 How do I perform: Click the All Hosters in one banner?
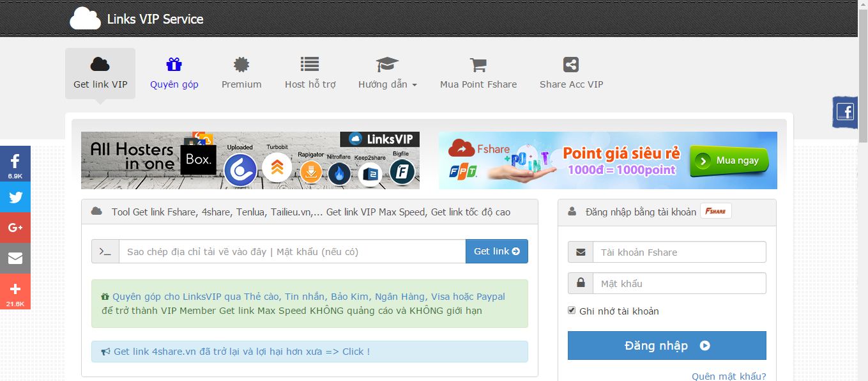pyautogui.click(x=250, y=160)
